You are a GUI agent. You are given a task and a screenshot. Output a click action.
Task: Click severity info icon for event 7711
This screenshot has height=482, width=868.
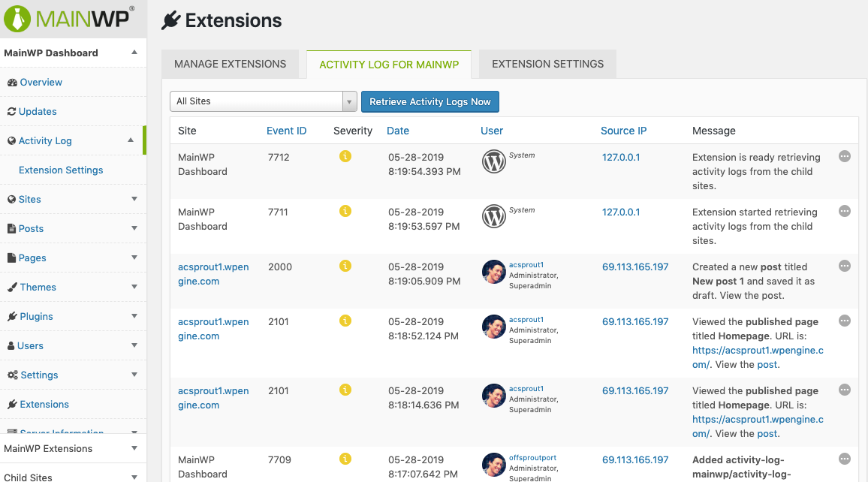[345, 212]
